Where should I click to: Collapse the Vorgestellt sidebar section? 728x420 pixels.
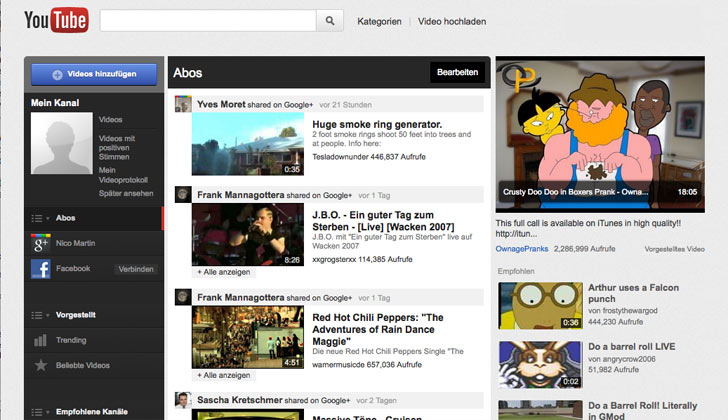(x=38, y=312)
